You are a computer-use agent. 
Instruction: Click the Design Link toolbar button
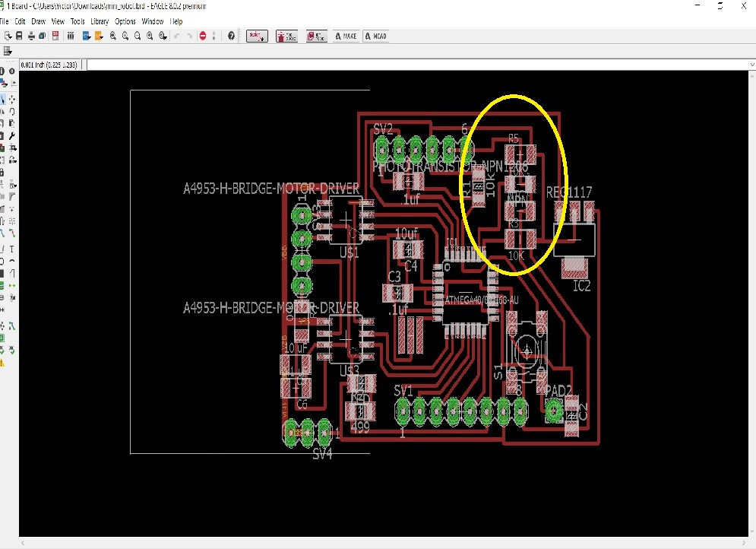257,36
